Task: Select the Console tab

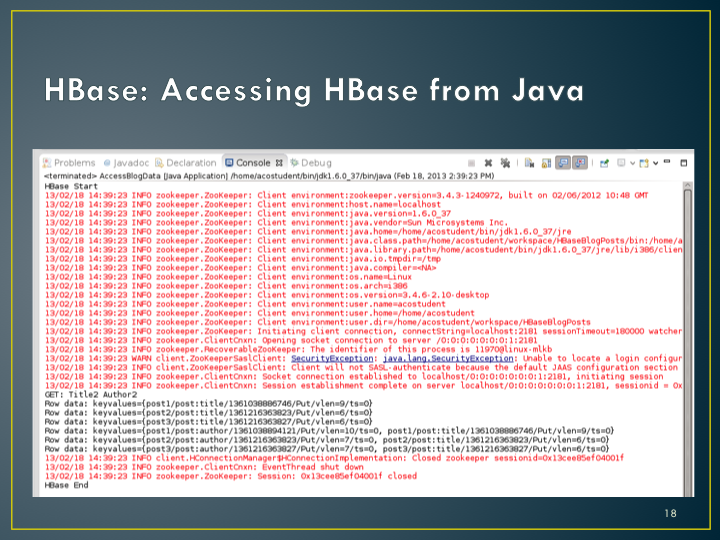Action: (253, 163)
